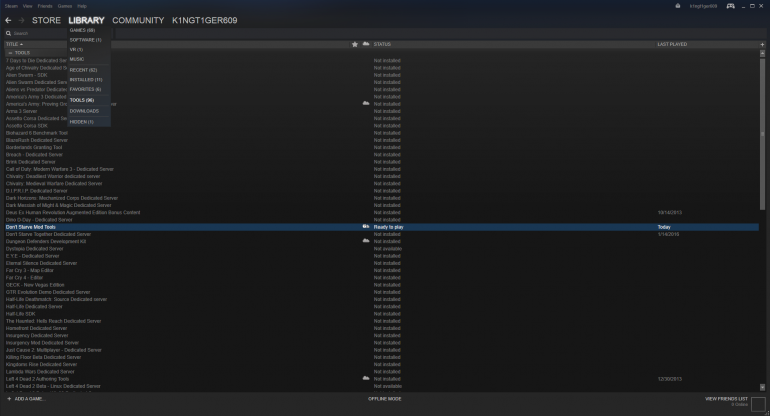This screenshot has width=770, height=416.
Task: Select Alien Swarm - SDK
Action: pyautogui.click(x=27, y=75)
